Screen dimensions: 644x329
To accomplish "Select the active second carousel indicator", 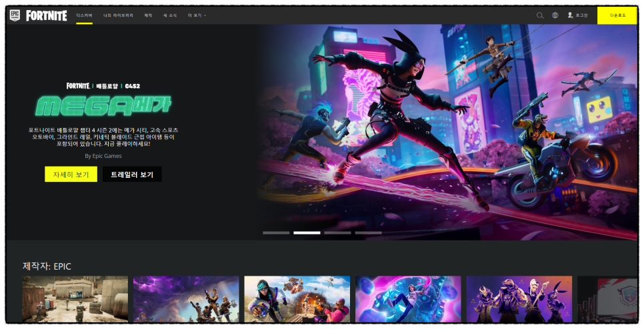I will (307, 233).
